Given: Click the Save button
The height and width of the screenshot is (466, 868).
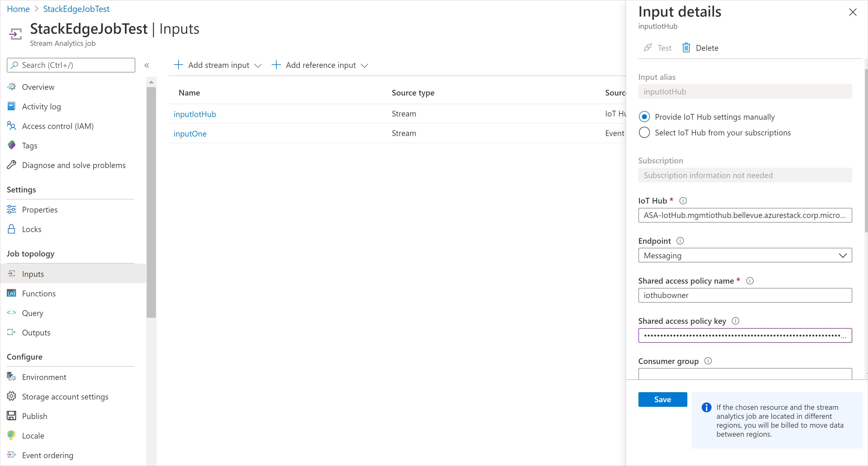Looking at the screenshot, I should pyautogui.click(x=662, y=399).
